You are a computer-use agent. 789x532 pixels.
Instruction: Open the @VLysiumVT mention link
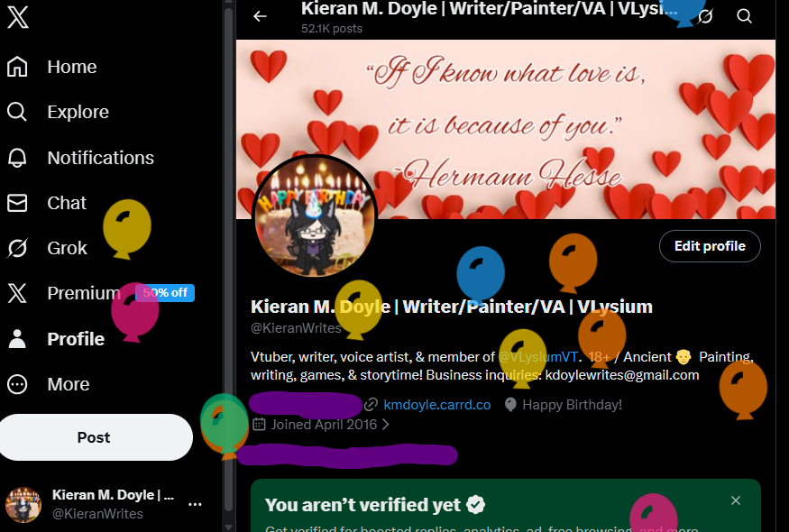pos(537,357)
